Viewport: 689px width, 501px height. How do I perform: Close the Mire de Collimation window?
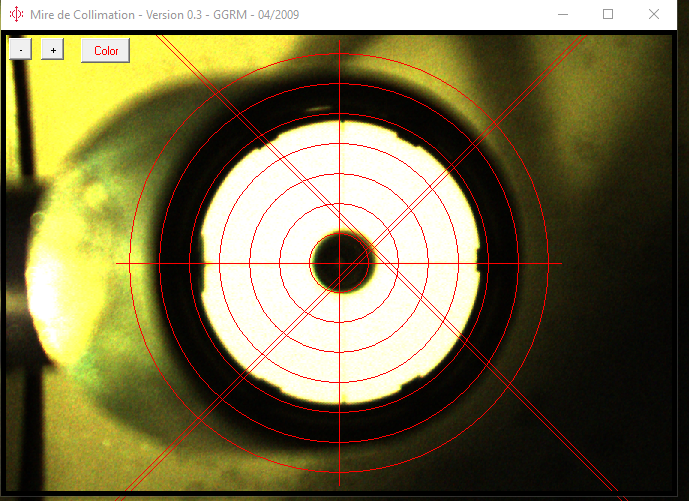(x=654, y=15)
